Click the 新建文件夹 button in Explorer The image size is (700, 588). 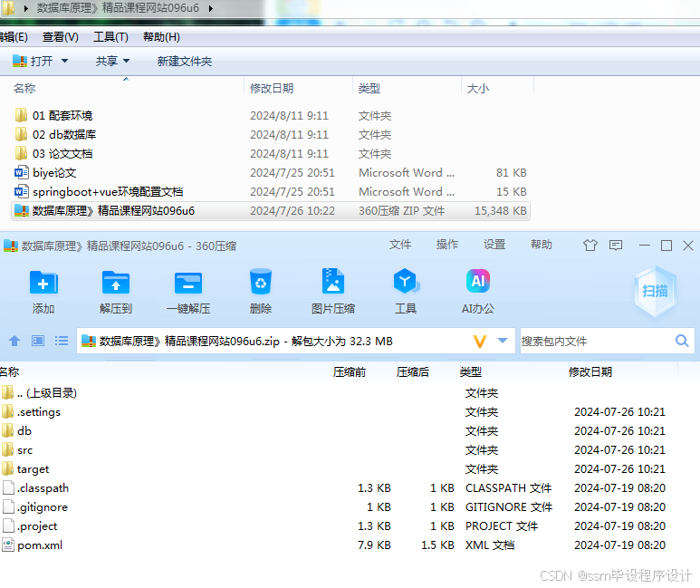coord(185,62)
